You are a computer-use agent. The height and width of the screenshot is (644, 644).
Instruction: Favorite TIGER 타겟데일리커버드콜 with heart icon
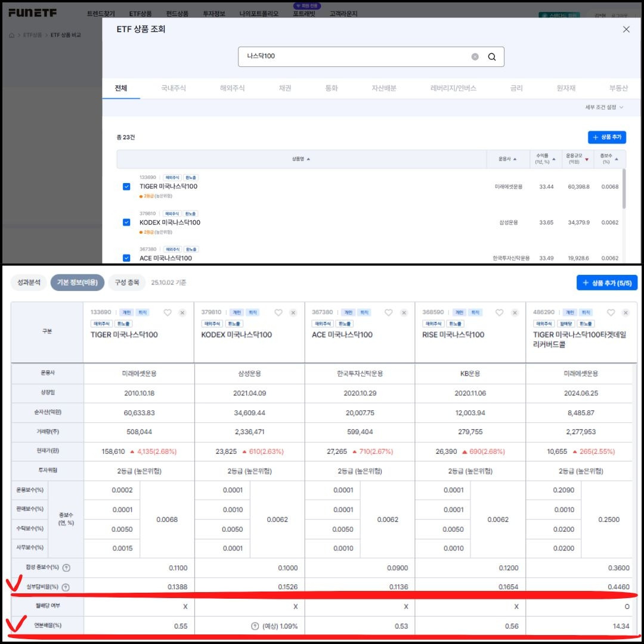611,312
